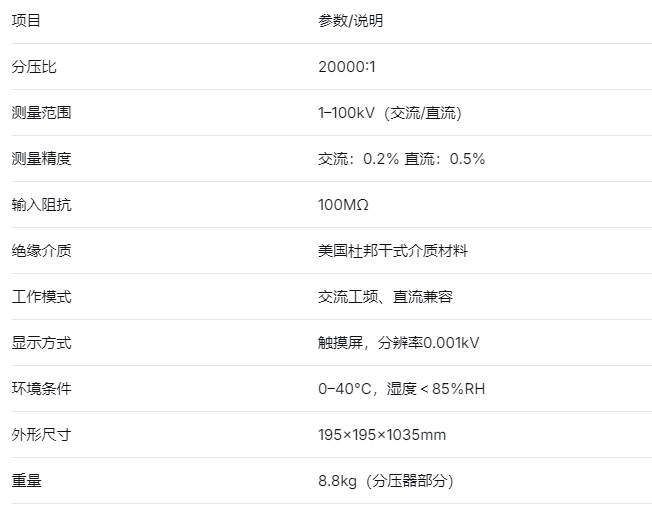Select the 输入阻抗 label
This screenshot has width=652, height=511.
[x=41, y=205]
